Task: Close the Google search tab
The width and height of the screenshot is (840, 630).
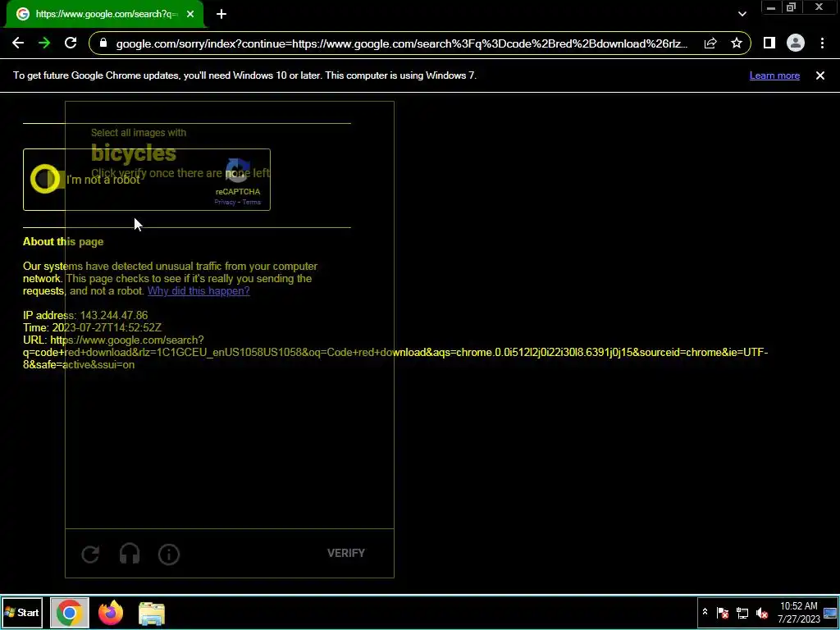Action: pos(190,14)
